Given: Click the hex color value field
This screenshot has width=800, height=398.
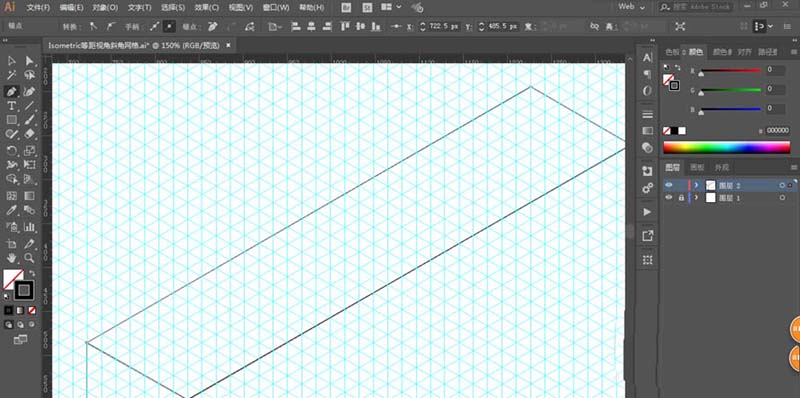Looking at the screenshot, I should pyautogui.click(x=778, y=131).
